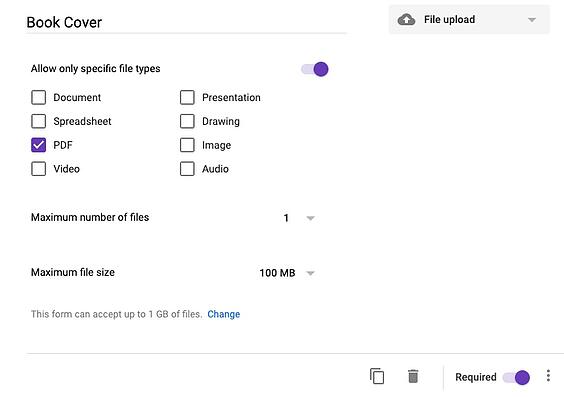Click the Maximum file size label
564x397 pixels.
coord(73,272)
